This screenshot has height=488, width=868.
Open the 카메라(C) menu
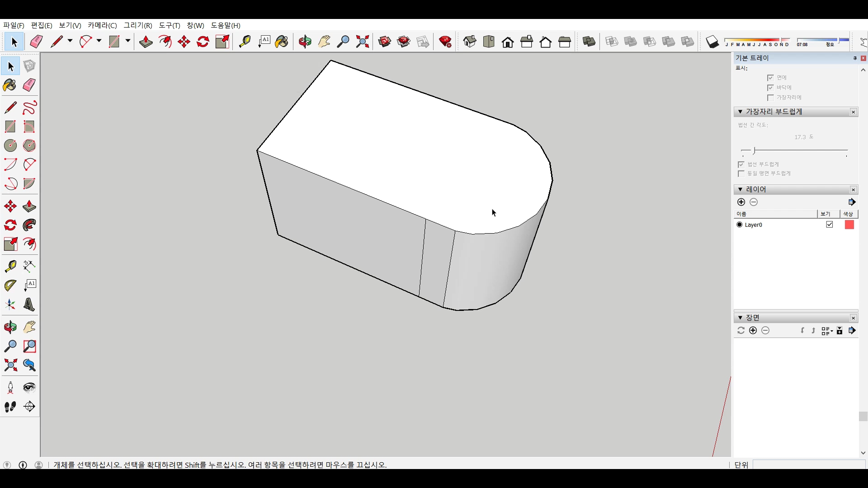click(102, 25)
